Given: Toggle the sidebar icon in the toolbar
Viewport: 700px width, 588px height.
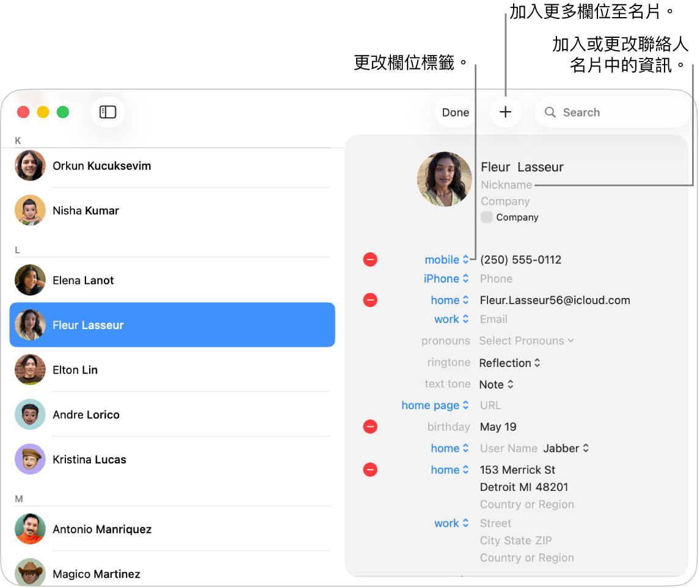Looking at the screenshot, I should click(x=108, y=112).
